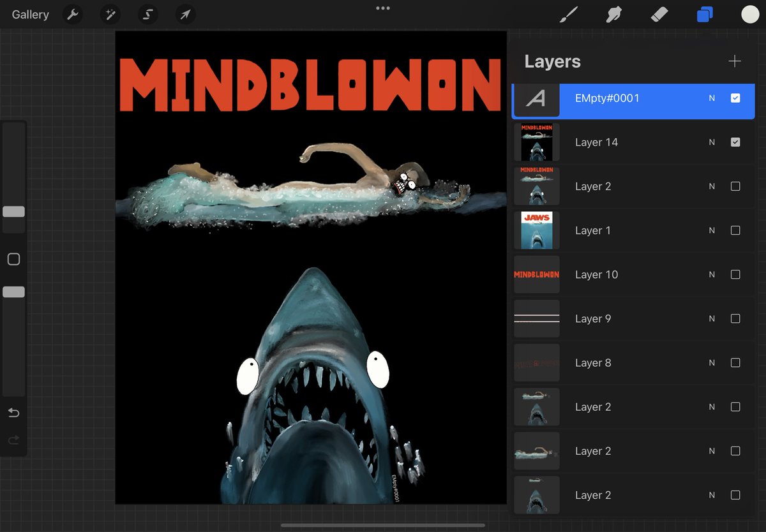The image size is (766, 532).
Task: Select 'Layer 2' name directly below Layer 14
Action: (593, 186)
